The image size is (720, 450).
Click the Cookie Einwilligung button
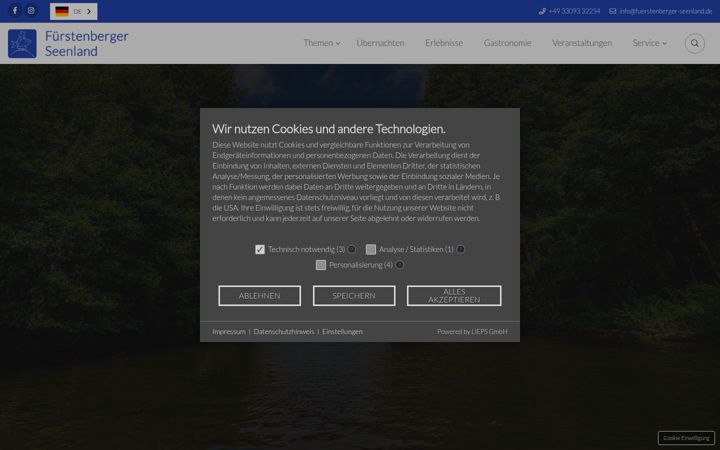[686, 438]
